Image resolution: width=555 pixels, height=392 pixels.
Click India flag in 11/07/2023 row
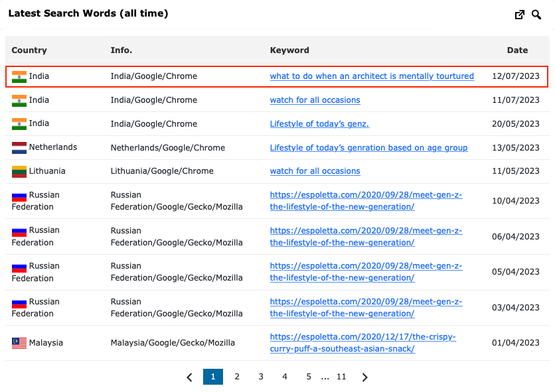[19, 100]
